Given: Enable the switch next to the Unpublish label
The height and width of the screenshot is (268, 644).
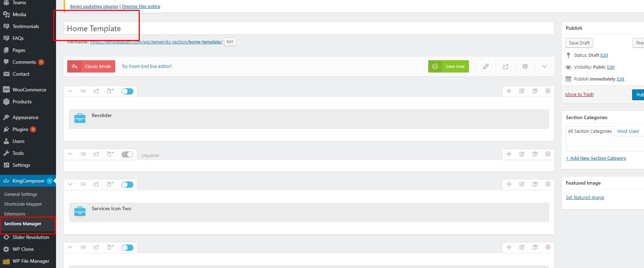Looking at the screenshot, I should point(127,154).
